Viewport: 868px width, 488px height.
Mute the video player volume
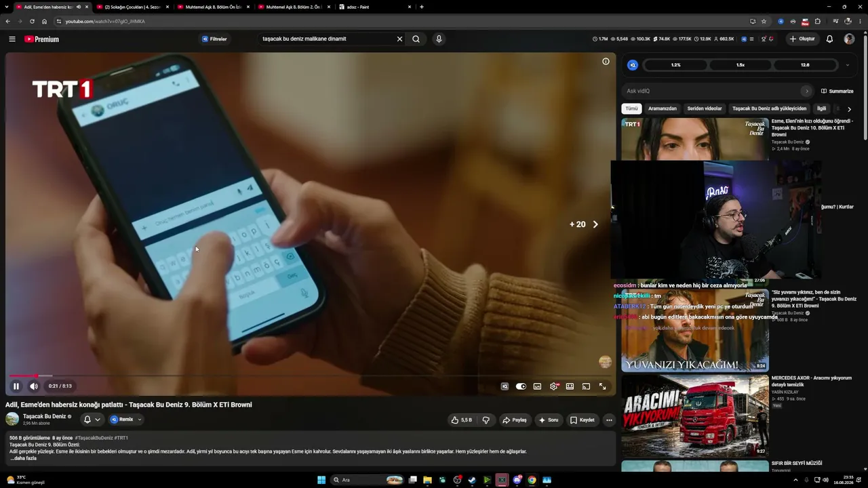point(34,386)
